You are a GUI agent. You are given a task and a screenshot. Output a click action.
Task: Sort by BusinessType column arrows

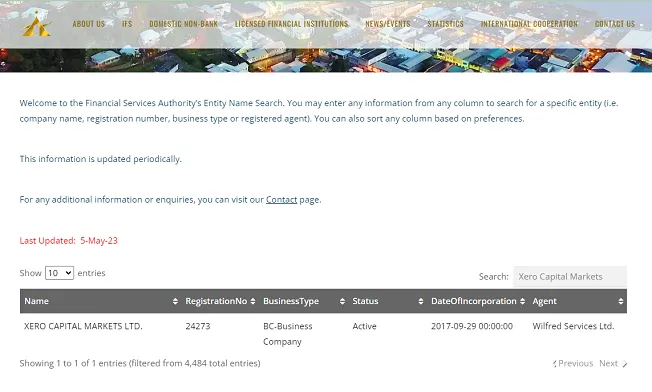(x=342, y=301)
